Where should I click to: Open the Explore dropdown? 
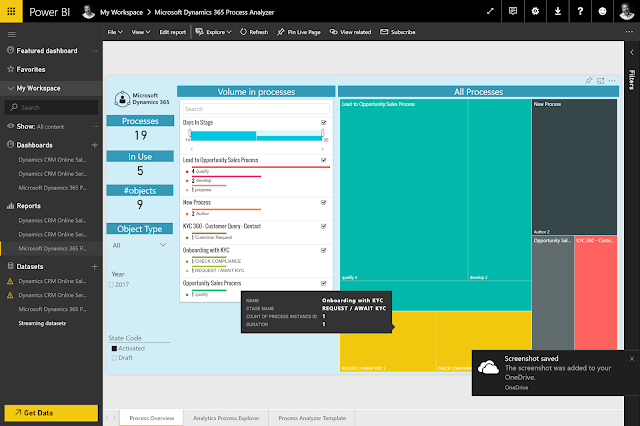[x=213, y=32]
